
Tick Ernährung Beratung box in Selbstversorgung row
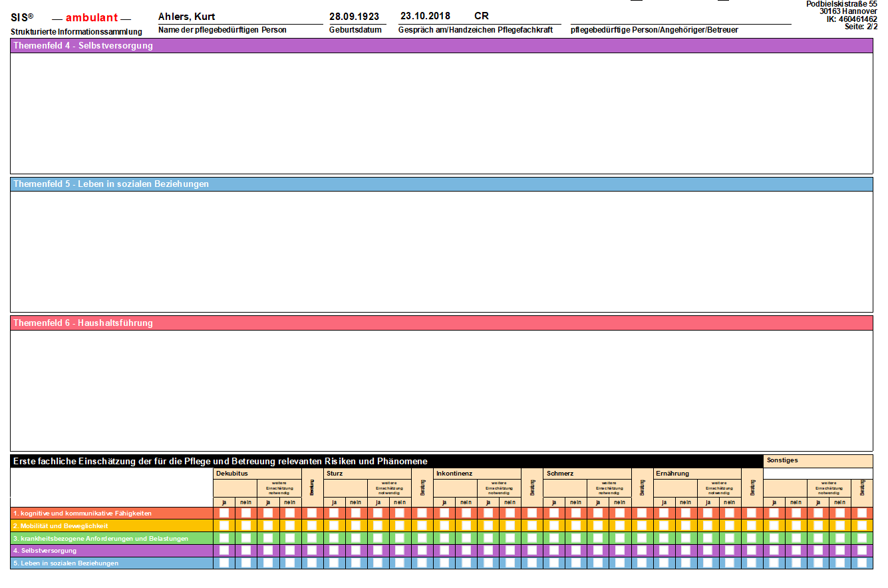(x=752, y=551)
